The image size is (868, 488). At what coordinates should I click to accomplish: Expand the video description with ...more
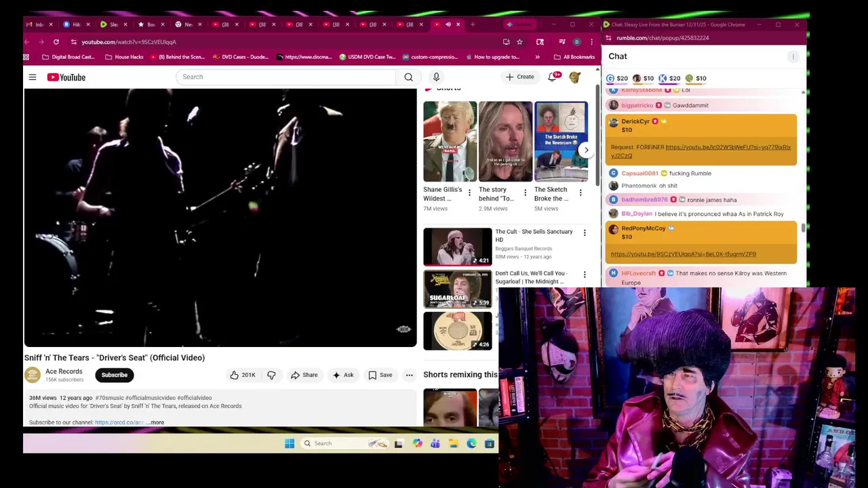[155, 422]
